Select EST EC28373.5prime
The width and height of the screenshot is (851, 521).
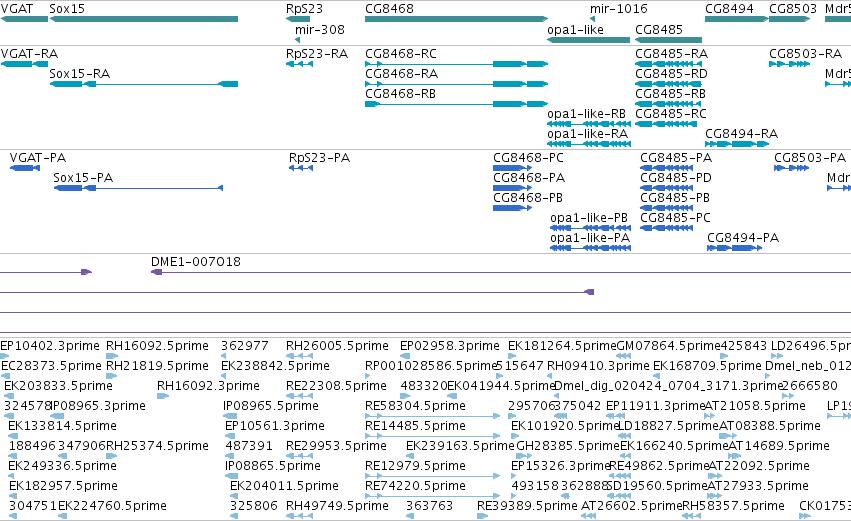coord(51,366)
